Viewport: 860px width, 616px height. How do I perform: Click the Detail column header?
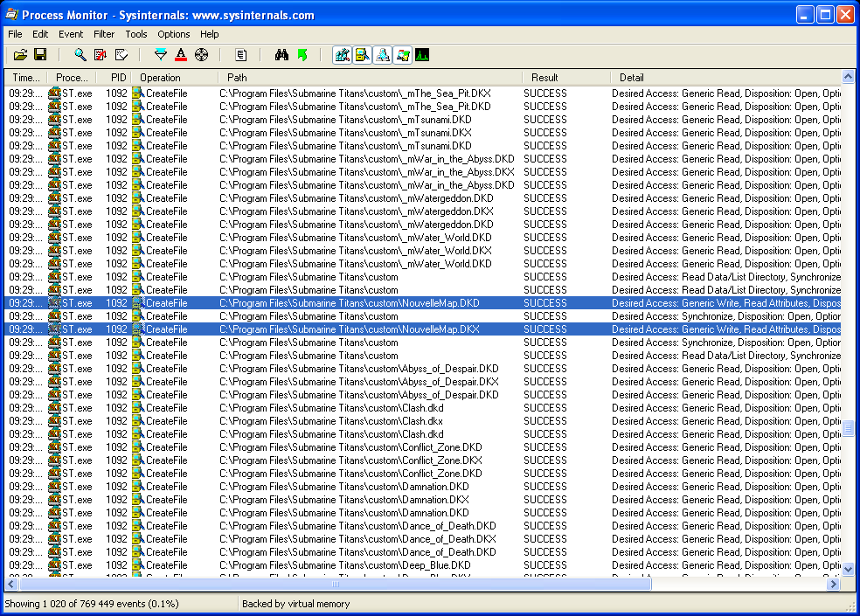[725, 78]
